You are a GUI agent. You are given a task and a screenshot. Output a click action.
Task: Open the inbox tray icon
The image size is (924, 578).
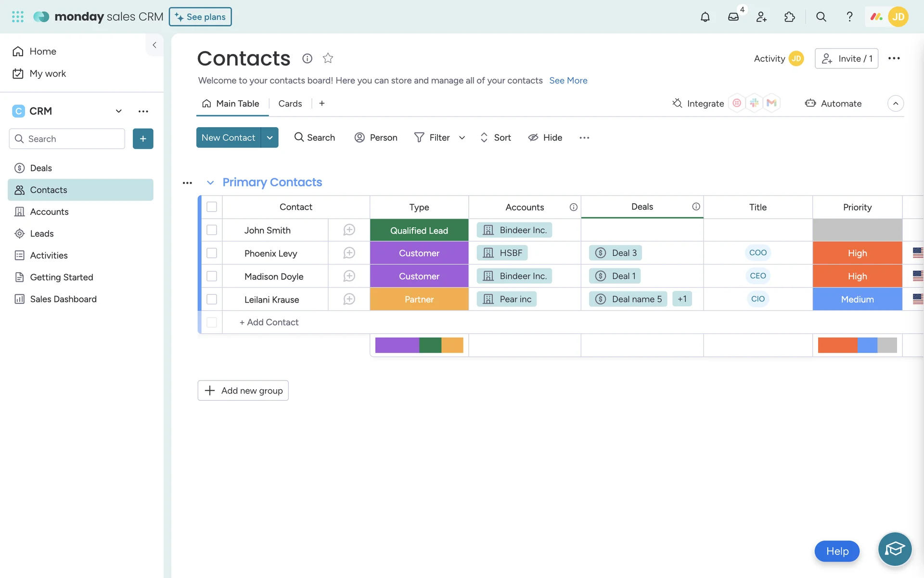[x=733, y=17]
